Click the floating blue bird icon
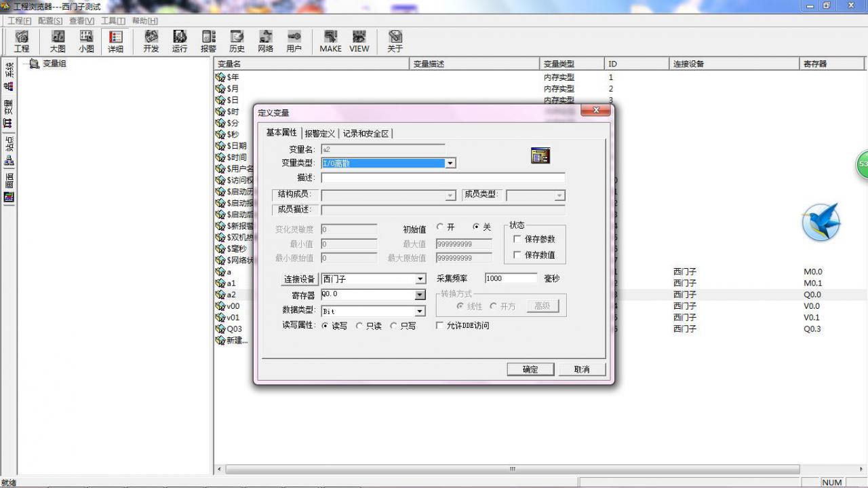The width and height of the screenshot is (868, 488). click(x=821, y=222)
